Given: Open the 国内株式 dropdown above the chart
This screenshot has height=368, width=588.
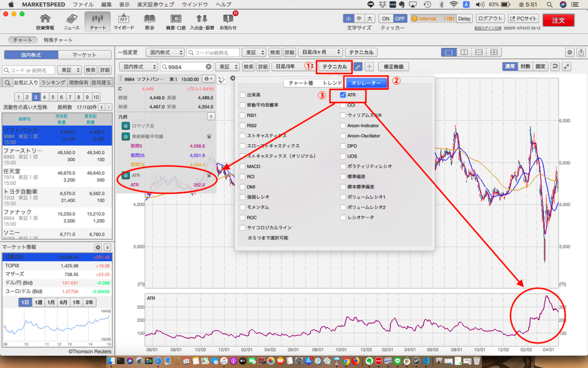Looking at the screenshot, I should [140, 67].
